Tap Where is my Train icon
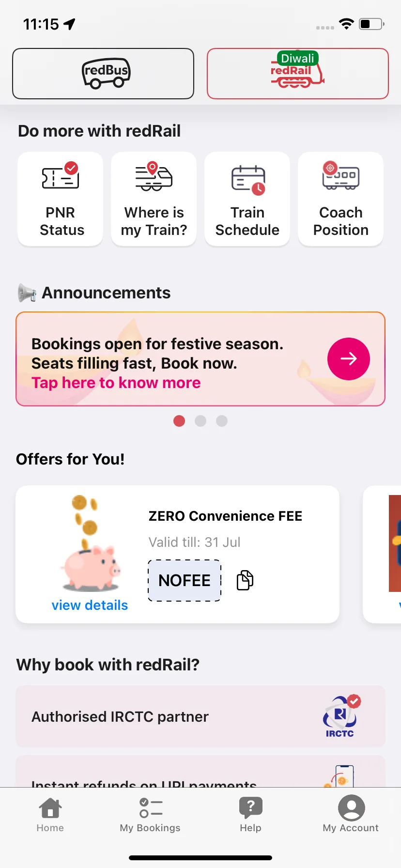Image resolution: width=401 pixels, height=868 pixels. click(154, 176)
